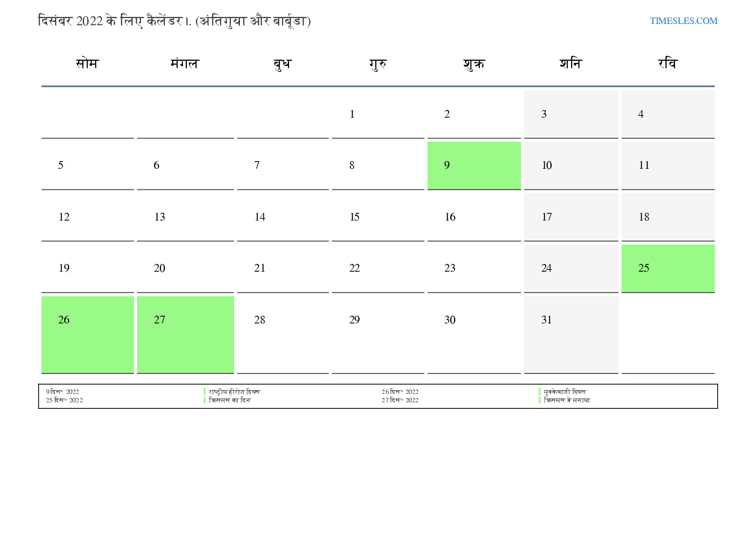Open the TIMESLES.COM link
Image resolution: width=756 pixels, height=535 pixels.
(x=683, y=21)
